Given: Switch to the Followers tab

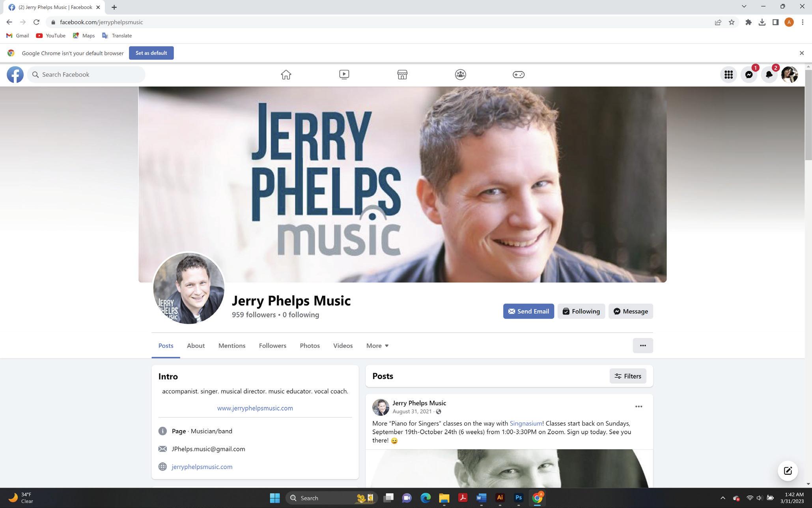Looking at the screenshot, I should point(273,346).
